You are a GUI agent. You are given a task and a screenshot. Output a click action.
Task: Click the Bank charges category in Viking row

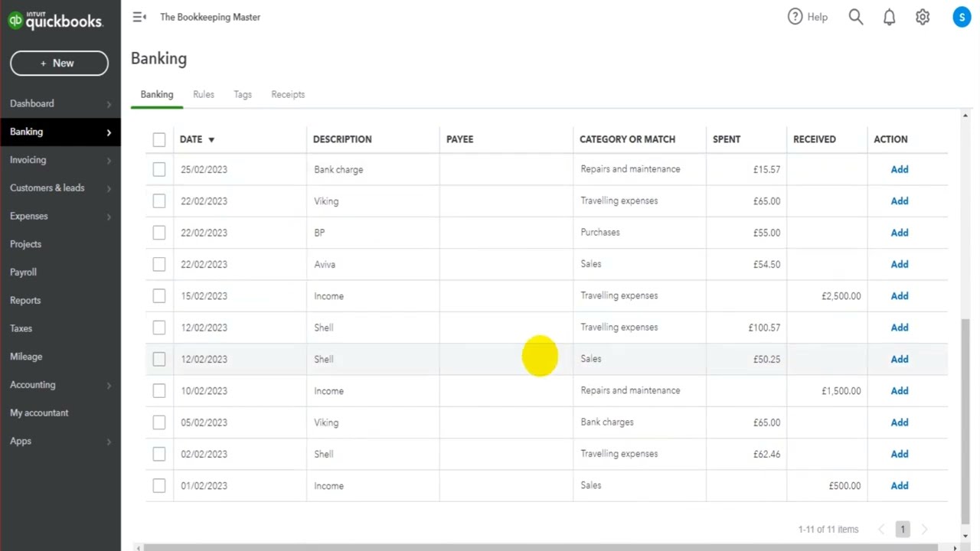tap(607, 422)
